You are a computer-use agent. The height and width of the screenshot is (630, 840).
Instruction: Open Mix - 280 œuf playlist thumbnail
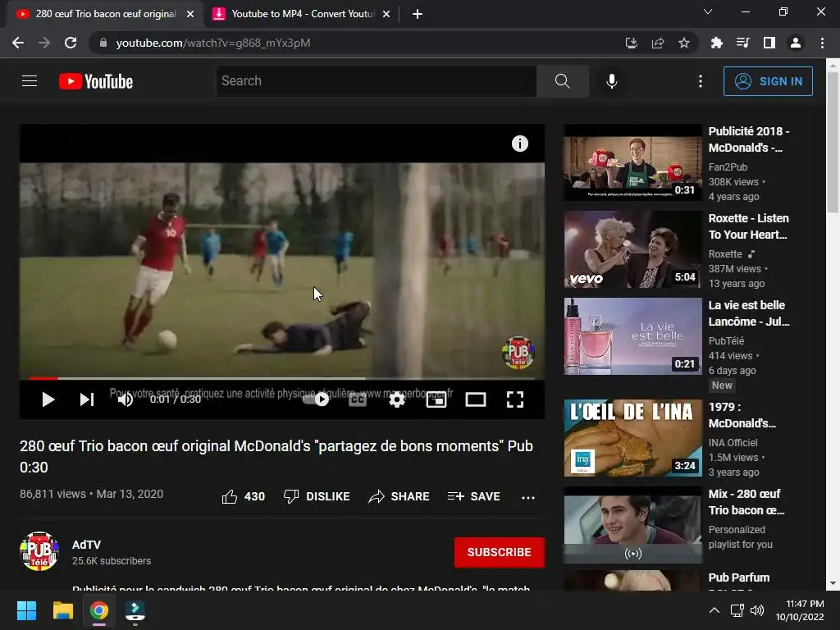pos(632,524)
